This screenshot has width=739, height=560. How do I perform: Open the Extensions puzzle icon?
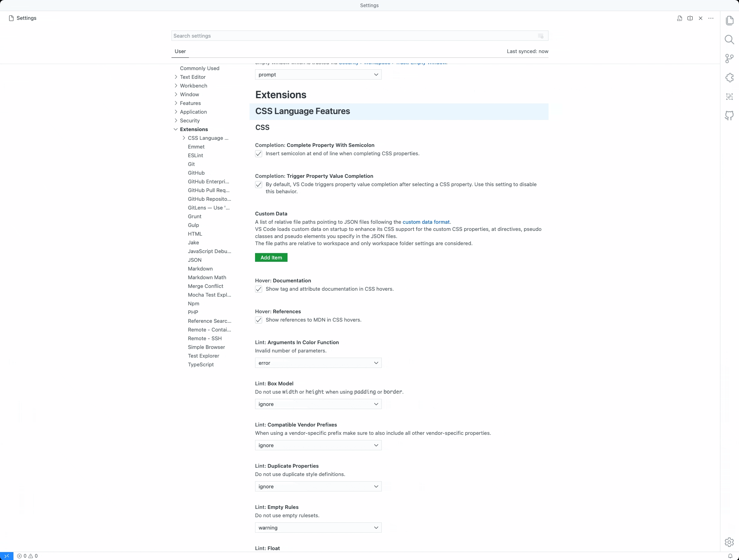[x=729, y=78]
